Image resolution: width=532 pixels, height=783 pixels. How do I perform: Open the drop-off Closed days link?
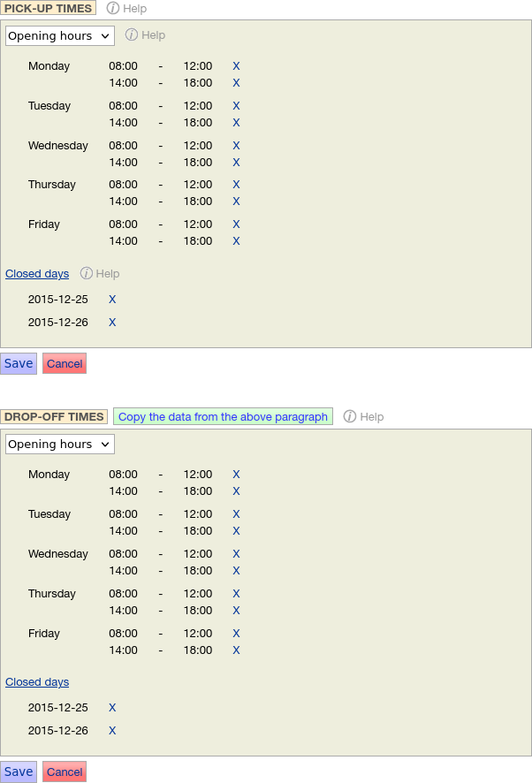pos(37,682)
